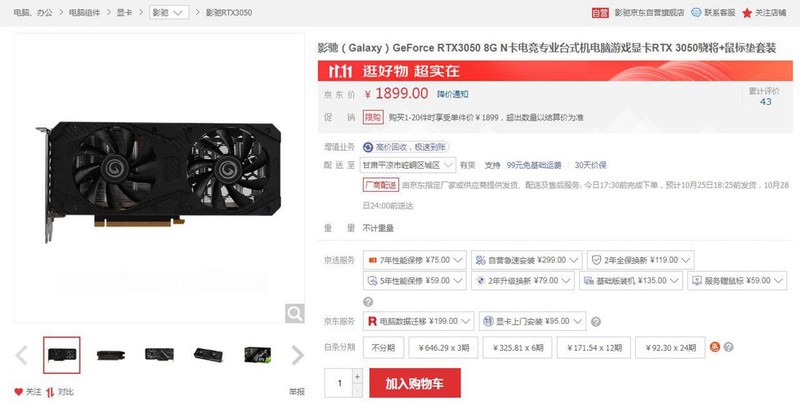Click the red star 关注店铺 icon
The height and width of the screenshot is (408, 800).
[747, 13]
